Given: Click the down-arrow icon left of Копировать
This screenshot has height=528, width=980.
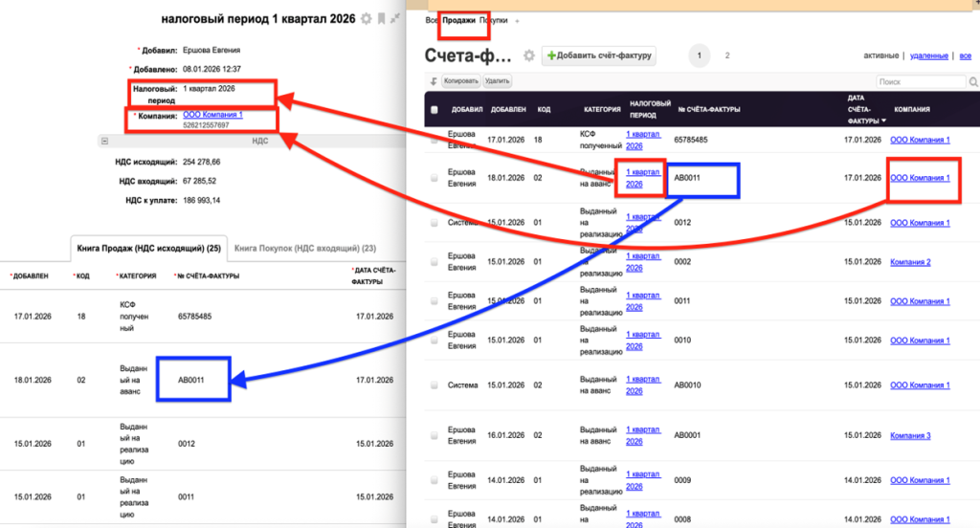Looking at the screenshot, I should coord(434,82).
